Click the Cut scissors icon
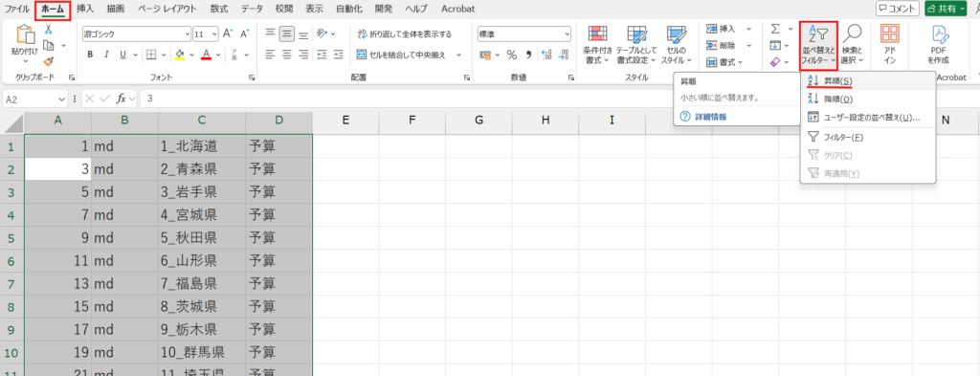980x376 pixels. tap(48, 30)
